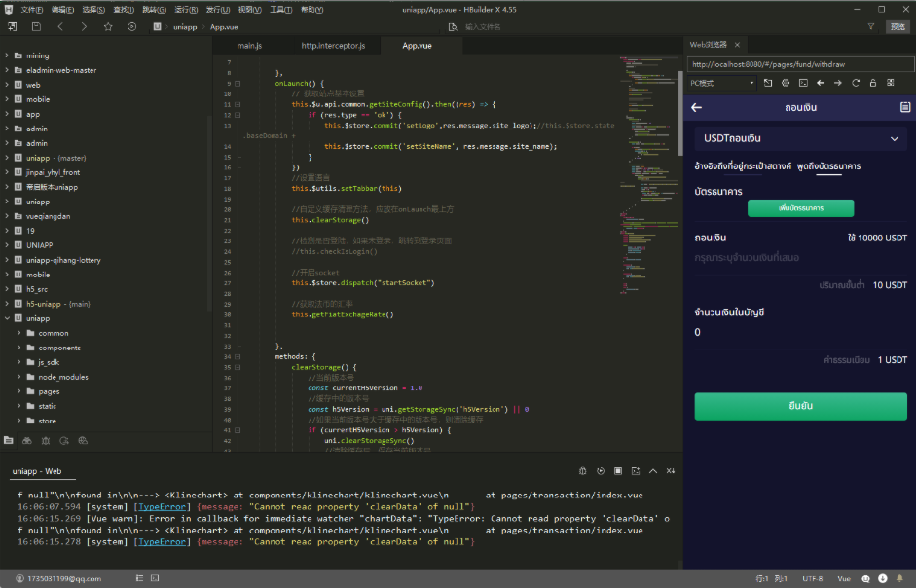Screen dimensions: 916x588
Task: Expand the eladmin-web-master project
Action: pos(7,70)
